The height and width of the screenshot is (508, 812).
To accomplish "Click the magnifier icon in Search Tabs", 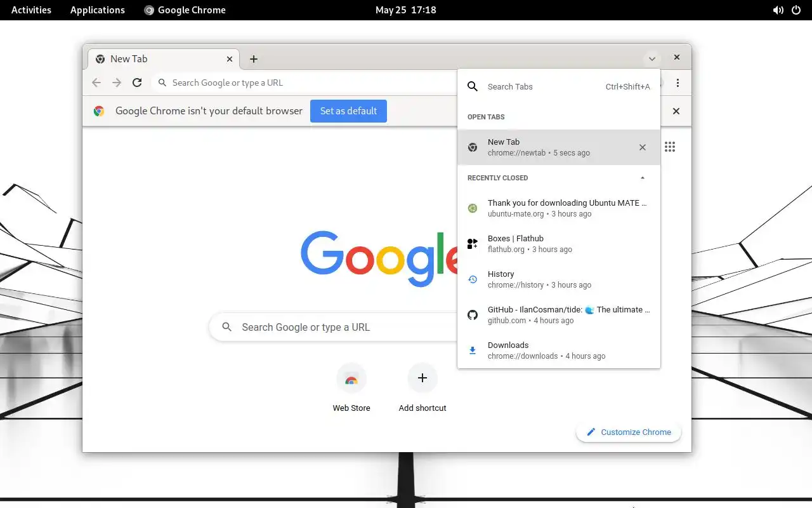I will pos(473,86).
